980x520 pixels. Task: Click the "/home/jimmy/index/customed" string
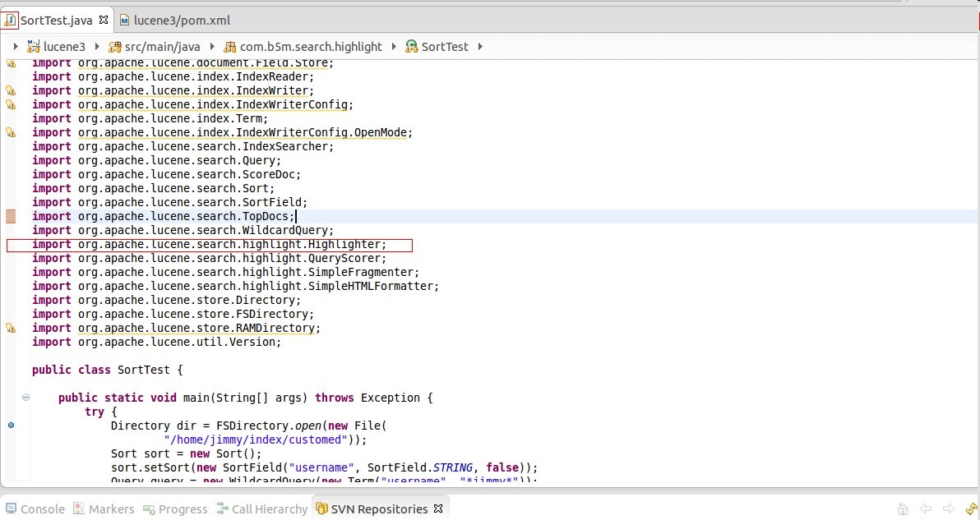tap(256, 439)
